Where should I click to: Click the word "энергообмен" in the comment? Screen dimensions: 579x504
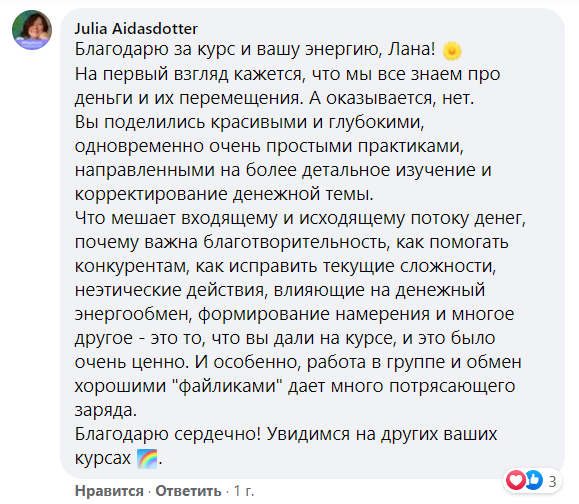click(x=133, y=315)
